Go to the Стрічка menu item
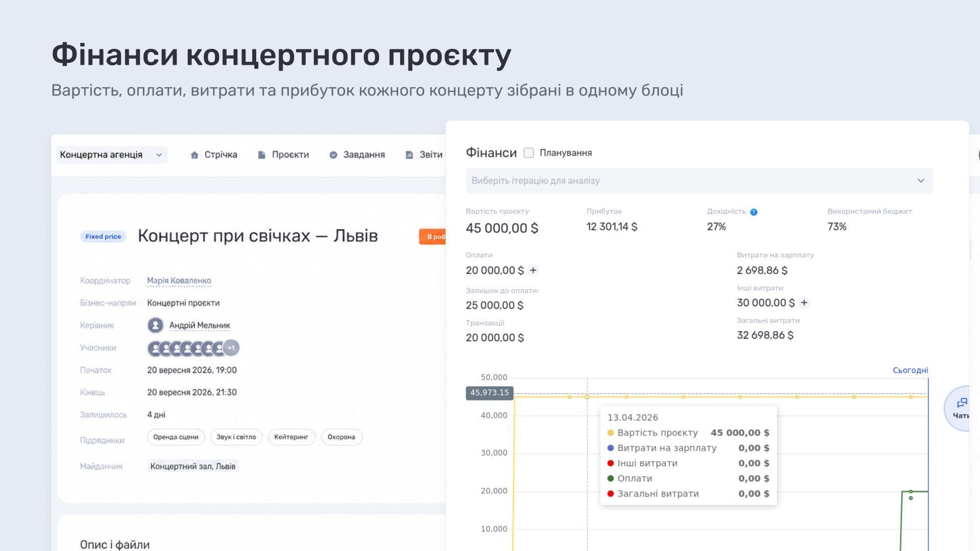The width and height of the screenshot is (980, 551). (x=220, y=155)
